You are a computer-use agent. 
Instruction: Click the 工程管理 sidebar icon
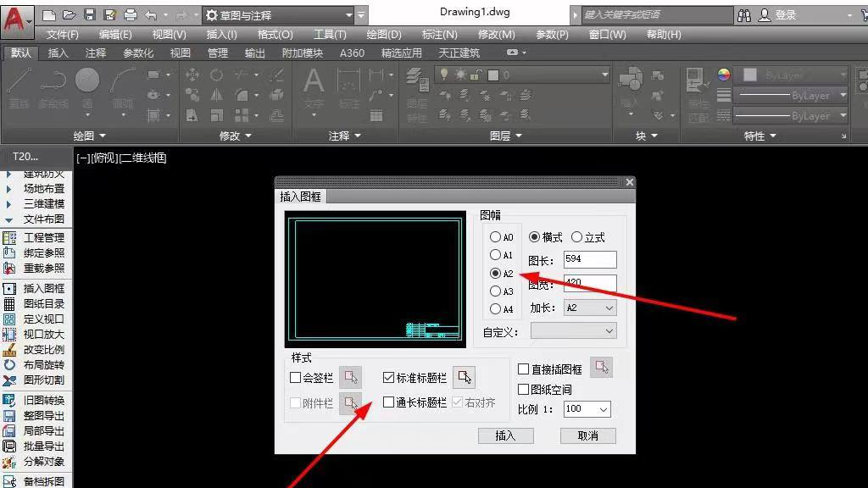pyautogui.click(x=9, y=237)
